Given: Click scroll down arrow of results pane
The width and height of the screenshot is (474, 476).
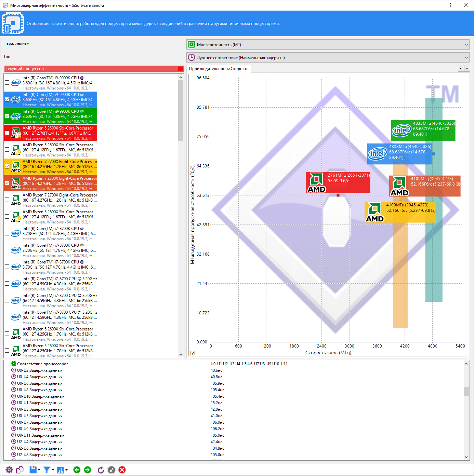Looking at the screenshot, I should [x=466, y=457].
